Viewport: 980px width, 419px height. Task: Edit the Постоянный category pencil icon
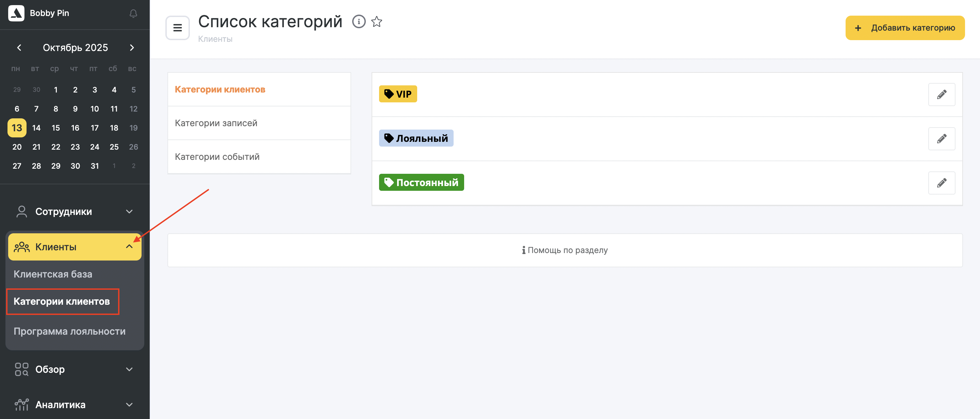[941, 183]
